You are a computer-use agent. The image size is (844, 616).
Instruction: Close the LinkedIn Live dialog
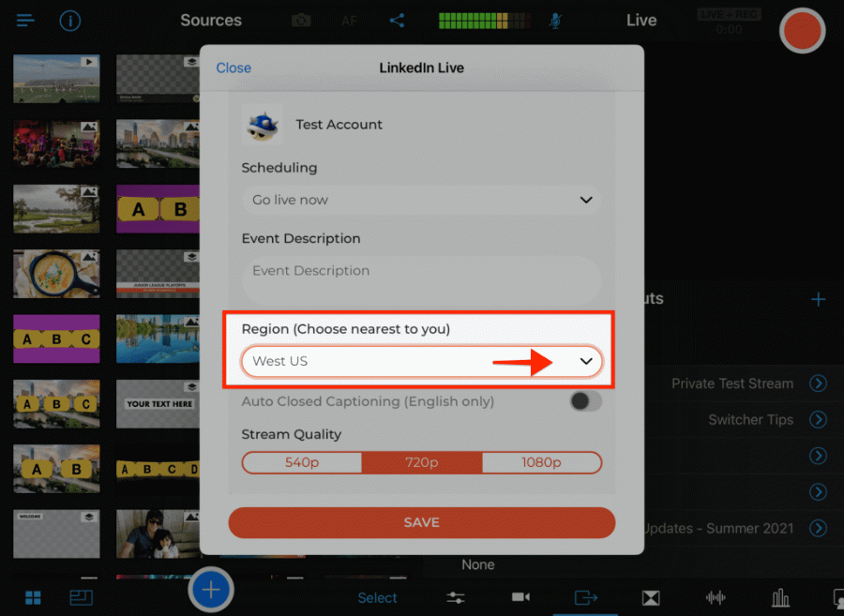(x=234, y=68)
